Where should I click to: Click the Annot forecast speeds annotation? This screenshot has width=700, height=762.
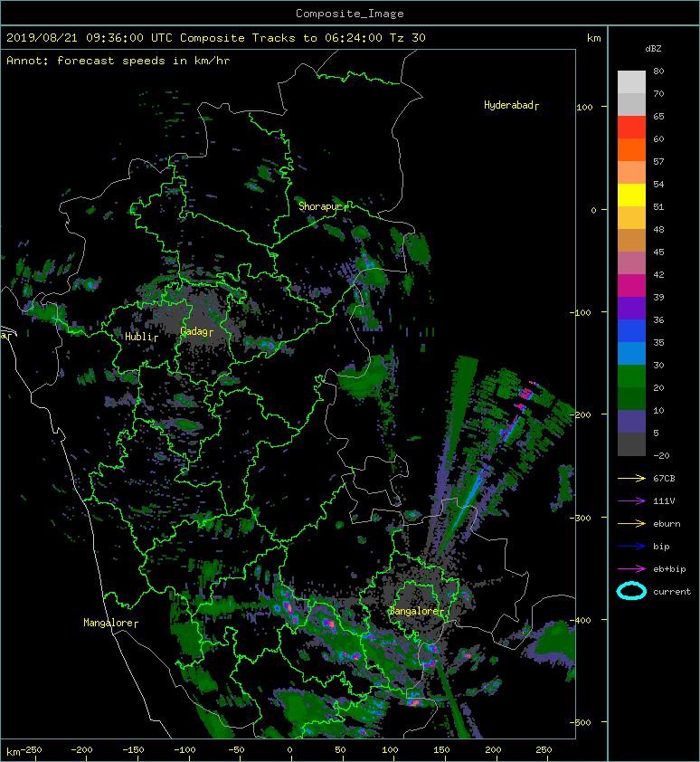coord(118,61)
